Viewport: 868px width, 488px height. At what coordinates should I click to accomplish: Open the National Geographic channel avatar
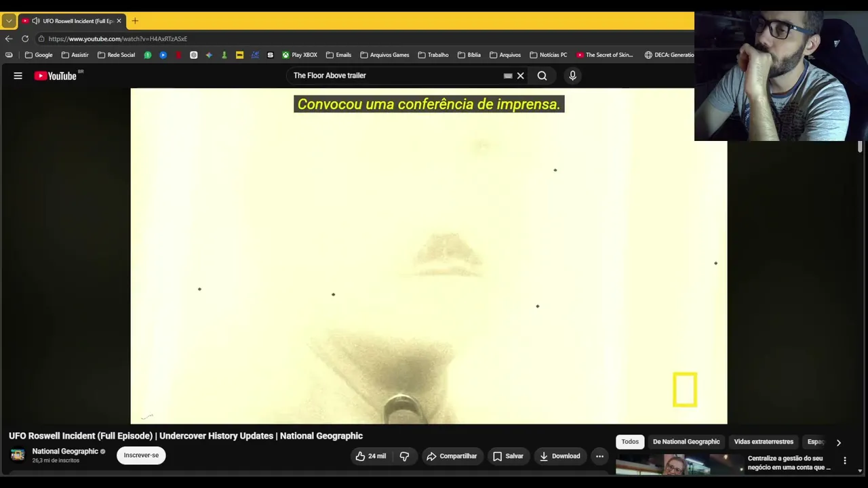pos(18,455)
